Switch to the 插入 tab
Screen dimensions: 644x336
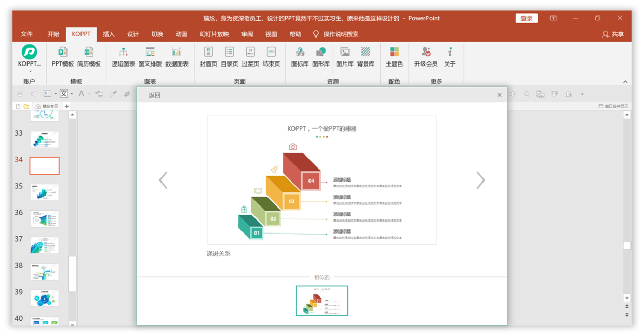click(109, 34)
